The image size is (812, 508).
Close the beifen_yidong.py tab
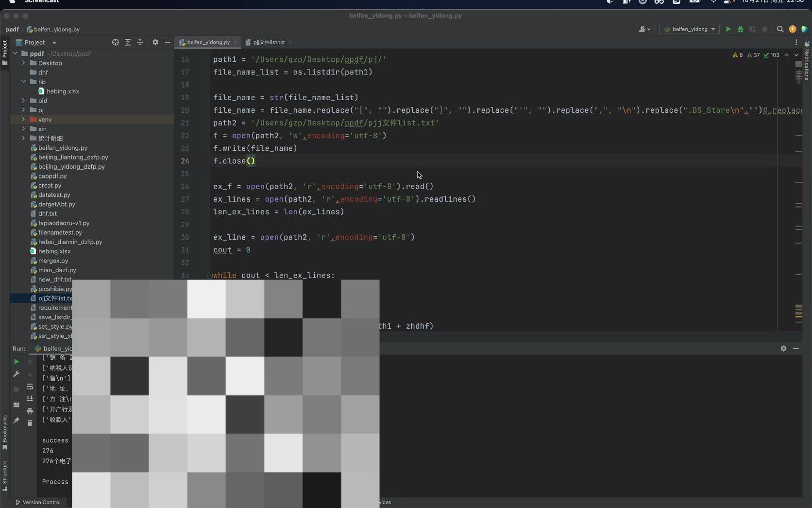click(x=236, y=42)
